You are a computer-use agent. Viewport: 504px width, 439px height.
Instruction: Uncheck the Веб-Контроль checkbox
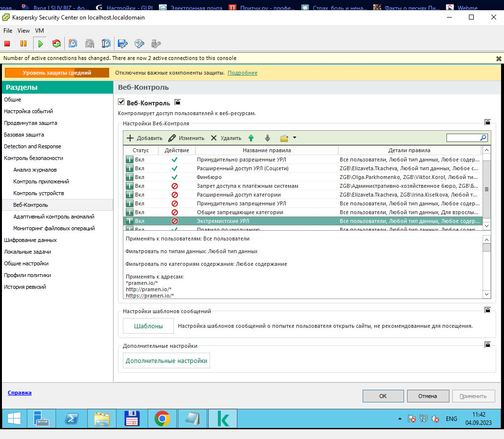tap(121, 103)
